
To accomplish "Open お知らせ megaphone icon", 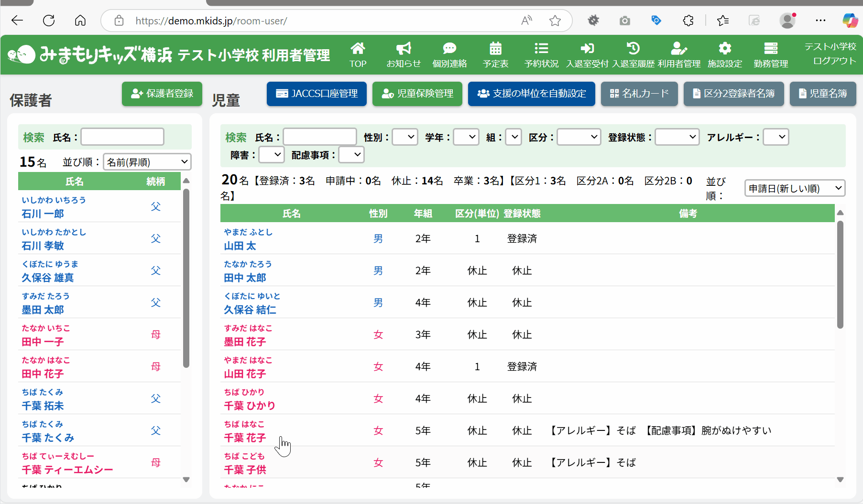I will point(404,49).
